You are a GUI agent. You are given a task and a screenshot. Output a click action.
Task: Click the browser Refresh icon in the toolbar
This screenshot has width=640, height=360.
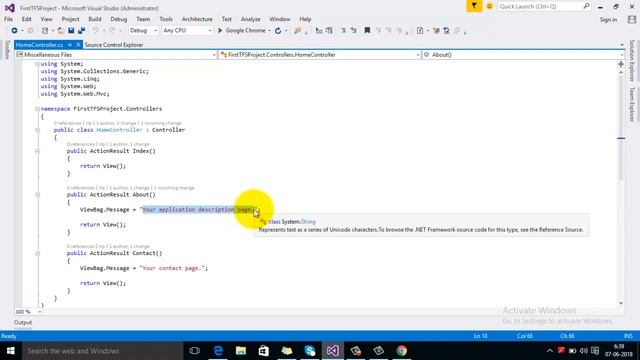click(x=278, y=31)
